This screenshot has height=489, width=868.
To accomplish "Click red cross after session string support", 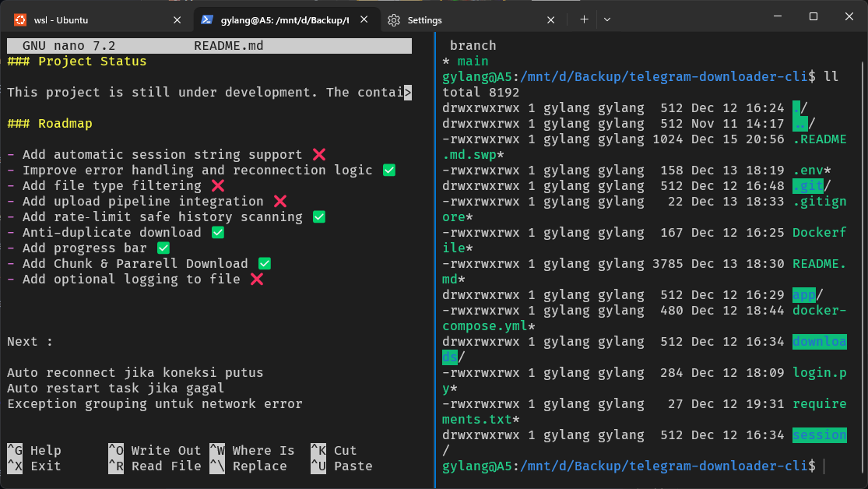I will [318, 154].
